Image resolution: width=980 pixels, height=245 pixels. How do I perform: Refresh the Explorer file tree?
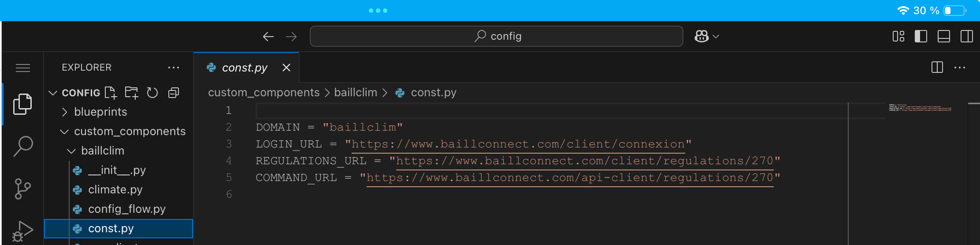coord(152,93)
